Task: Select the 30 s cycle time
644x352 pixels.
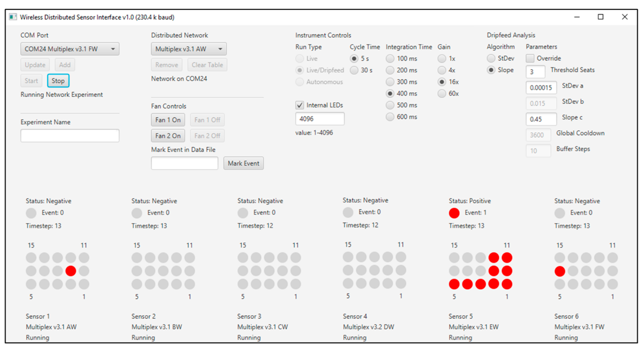Action: point(354,70)
